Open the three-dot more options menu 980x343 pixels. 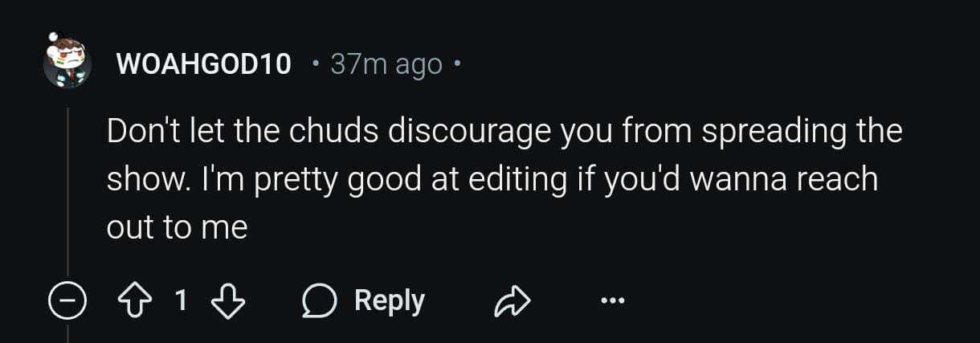pos(611,302)
